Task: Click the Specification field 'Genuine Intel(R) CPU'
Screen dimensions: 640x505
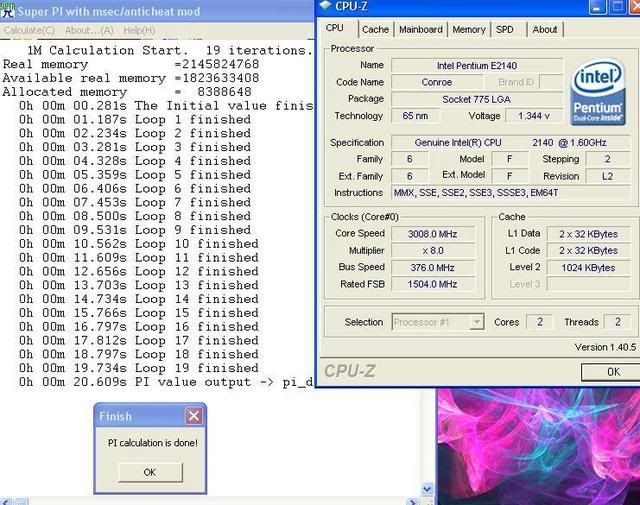Action: pos(511,142)
